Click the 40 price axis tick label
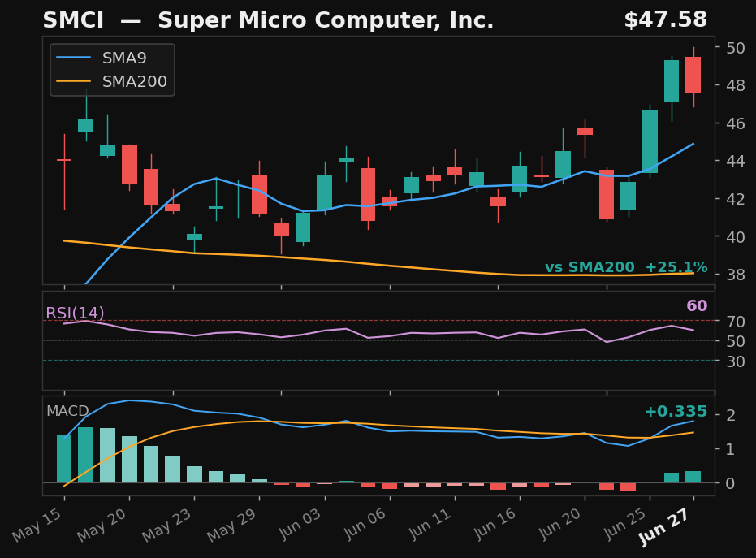 coord(735,237)
